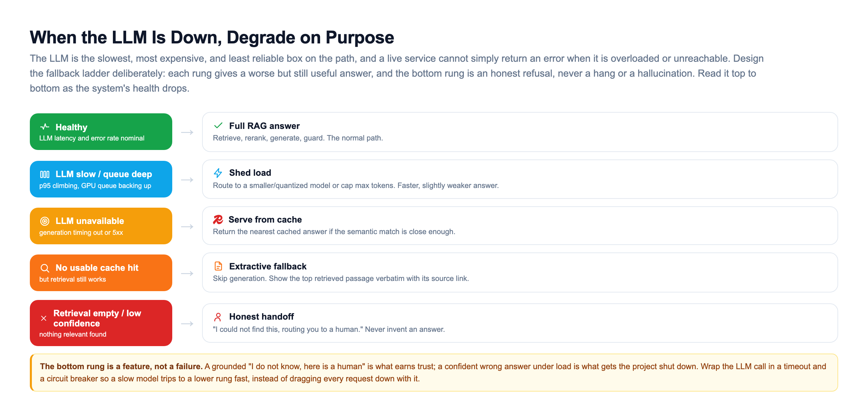
Task: Click 'LLM latency and error rate nominal' subtitle
Action: coord(92,138)
